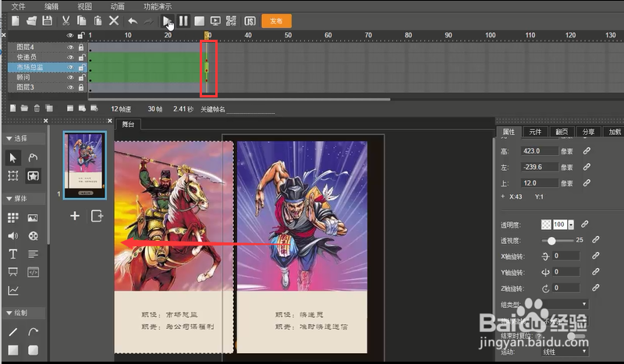Open the 运动 线性 dropdown
This screenshot has width=624, height=364.
(565, 352)
